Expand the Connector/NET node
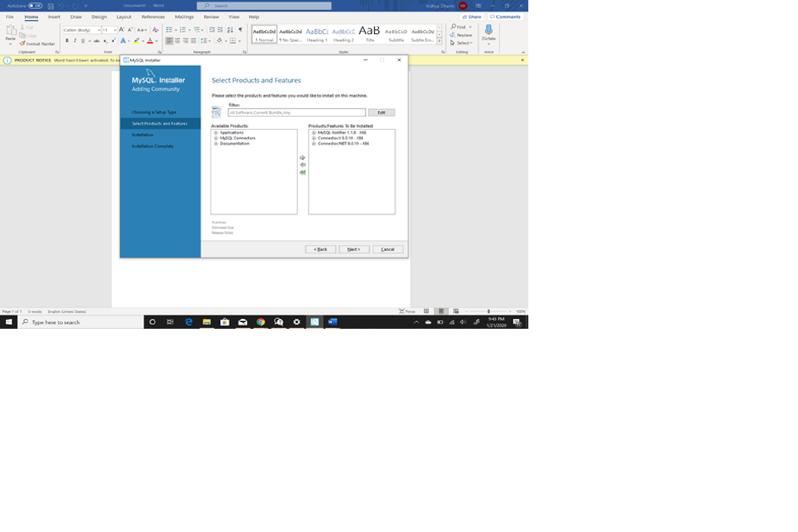 tap(314, 144)
